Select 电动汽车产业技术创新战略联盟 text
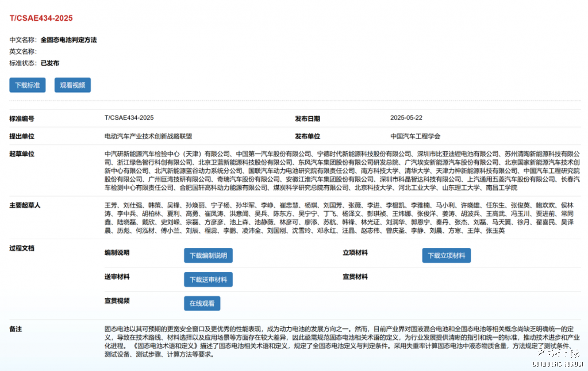588x371 pixels. tap(148, 136)
